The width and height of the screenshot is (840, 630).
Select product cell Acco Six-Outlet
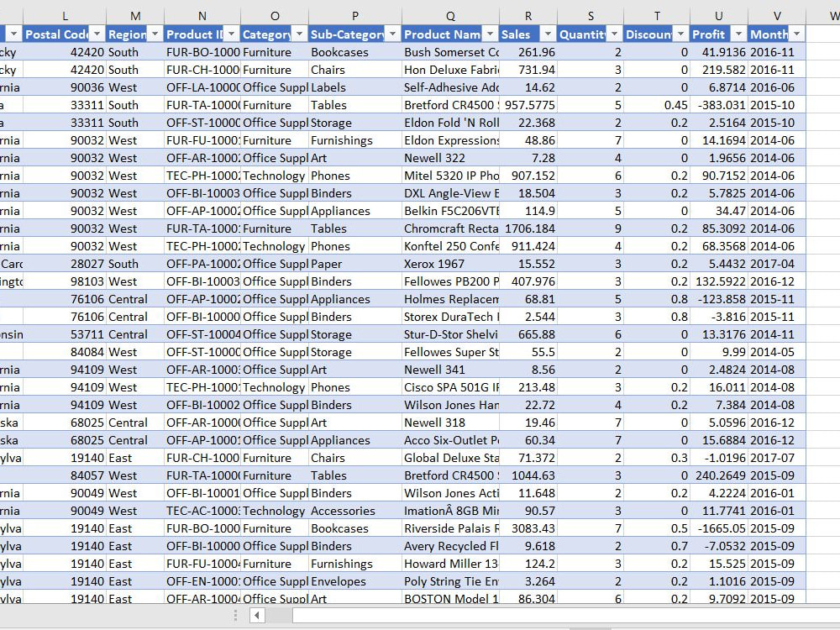[450, 440]
